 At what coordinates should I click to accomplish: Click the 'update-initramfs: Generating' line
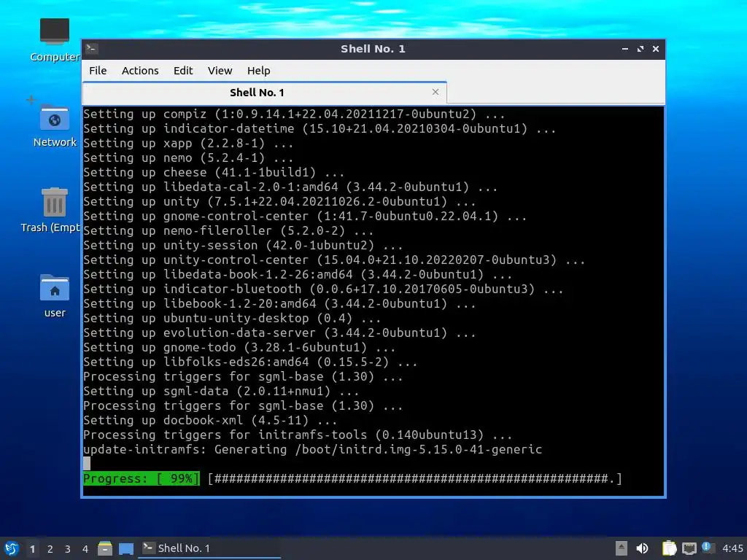[312, 449]
